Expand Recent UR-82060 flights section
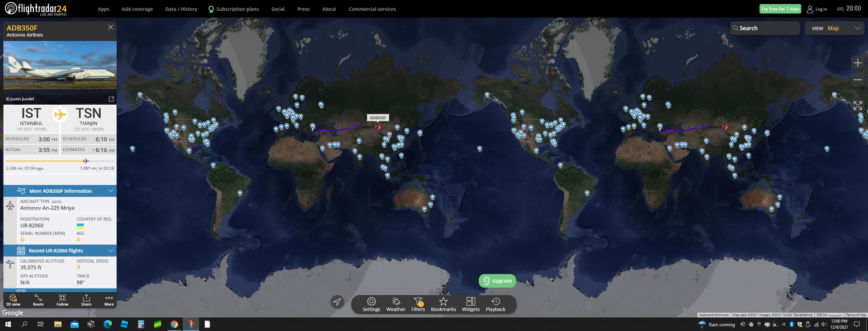 [60, 251]
